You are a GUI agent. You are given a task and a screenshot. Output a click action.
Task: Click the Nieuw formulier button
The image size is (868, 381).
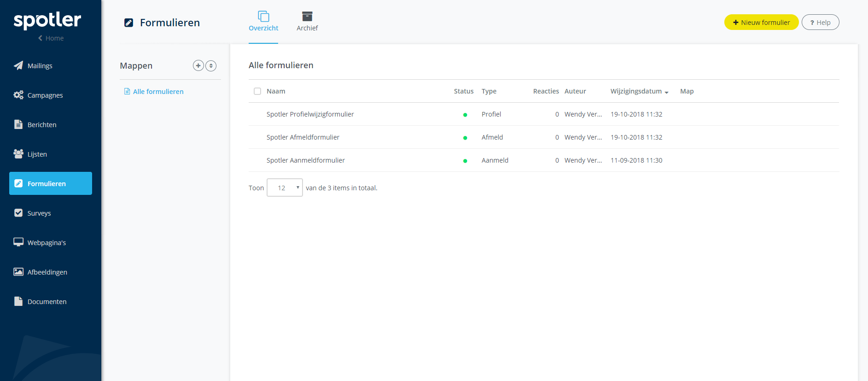tap(761, 22)
